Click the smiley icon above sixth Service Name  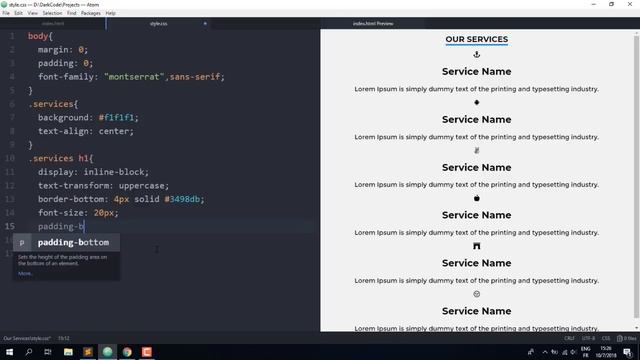(x=476, y=294)
